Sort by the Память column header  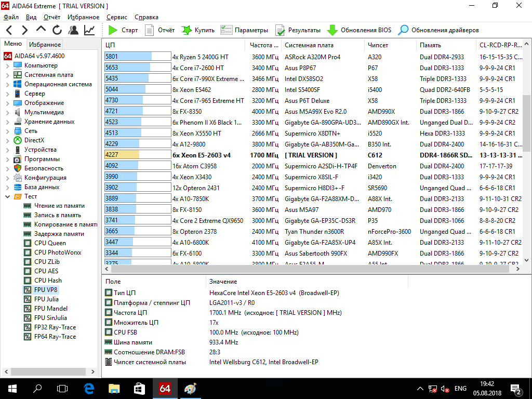pyautogui.click(x=446, y=45)
